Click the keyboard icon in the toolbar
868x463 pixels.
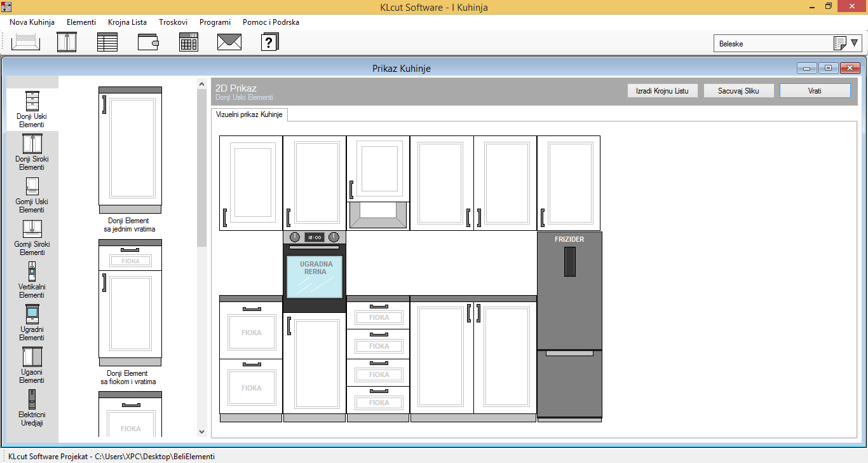[x=25, y=42]
